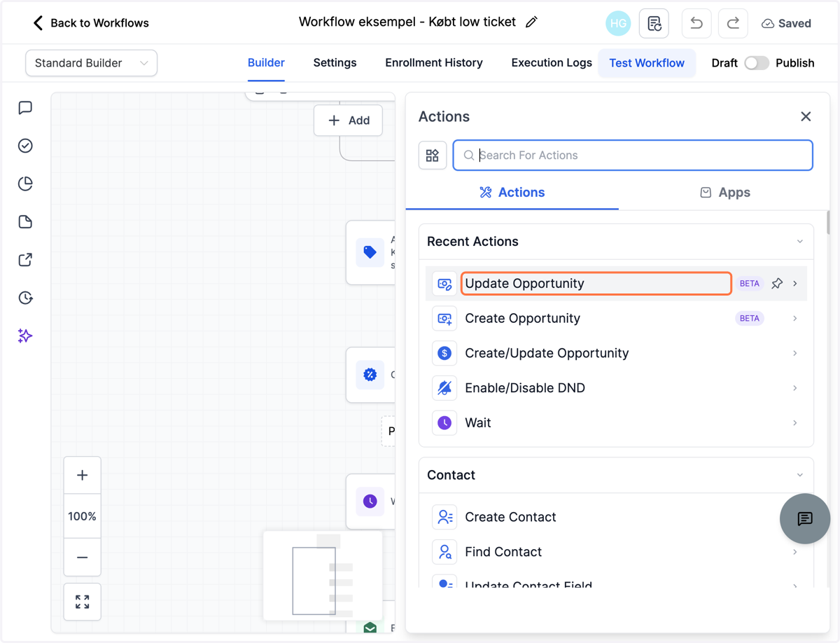
Task: Open the Settings tab
Action: click(x=335, y=63)
